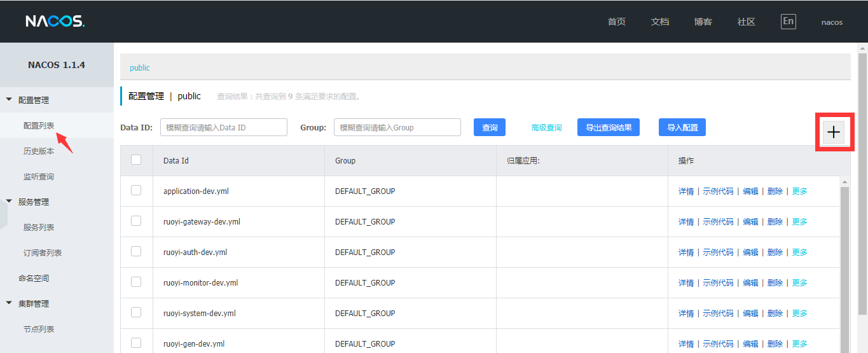This screenshot has width=868, height=353.
Task: Open 详情 for ruoyi-auth-dev.yml
Action: click(x=686, y=253)
